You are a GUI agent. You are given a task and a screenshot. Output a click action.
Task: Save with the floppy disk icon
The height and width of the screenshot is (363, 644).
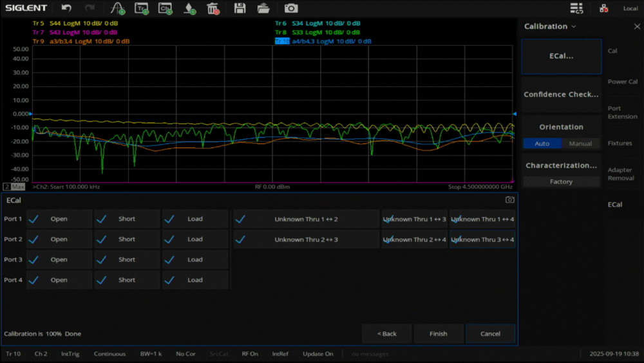240,8
